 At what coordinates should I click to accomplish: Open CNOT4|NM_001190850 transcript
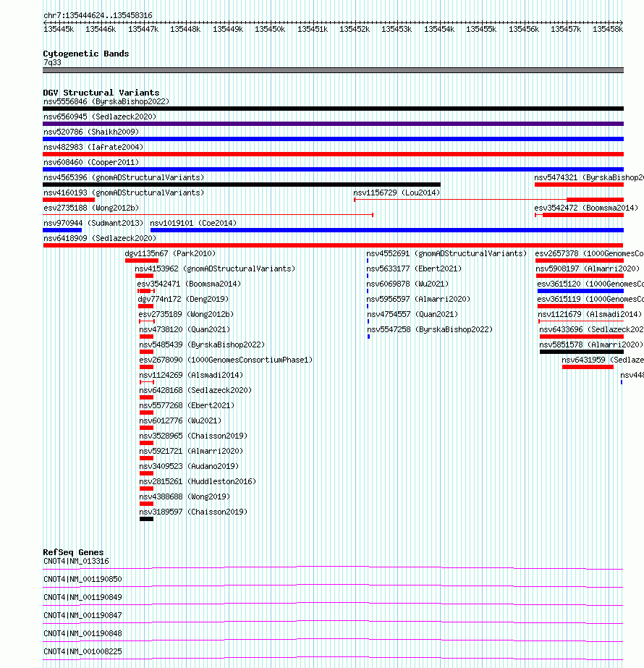[x=82, y=580]
